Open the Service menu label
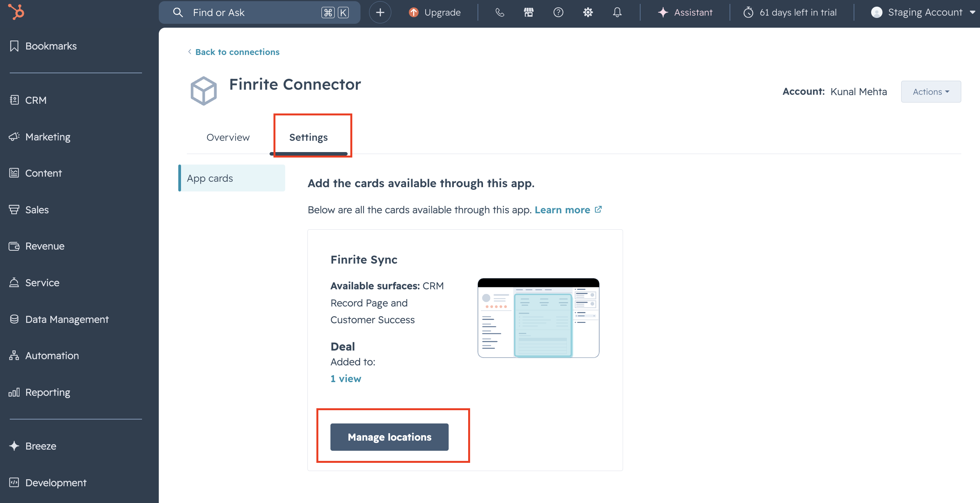The height and width of the screenshot is (503, 980). [43, 283]
